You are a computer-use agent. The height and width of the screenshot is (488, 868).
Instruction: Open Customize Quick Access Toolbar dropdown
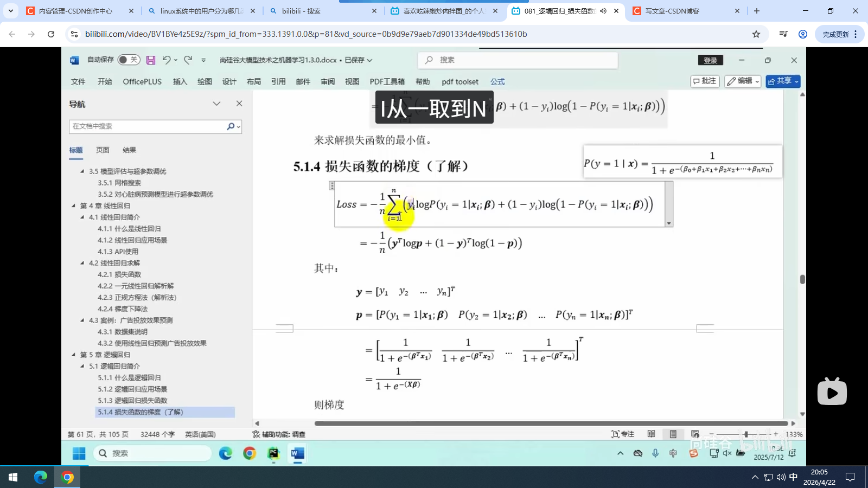(x=203, y=60)
